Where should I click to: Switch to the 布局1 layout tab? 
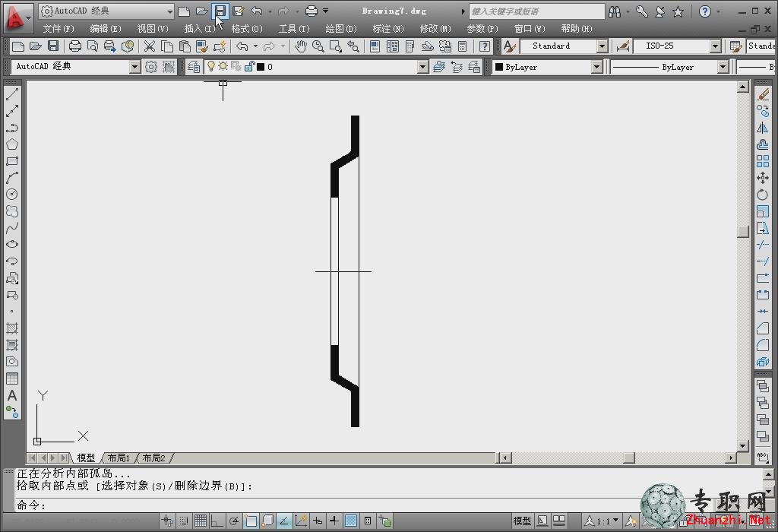pyautogui.click(x=119, y=458)
